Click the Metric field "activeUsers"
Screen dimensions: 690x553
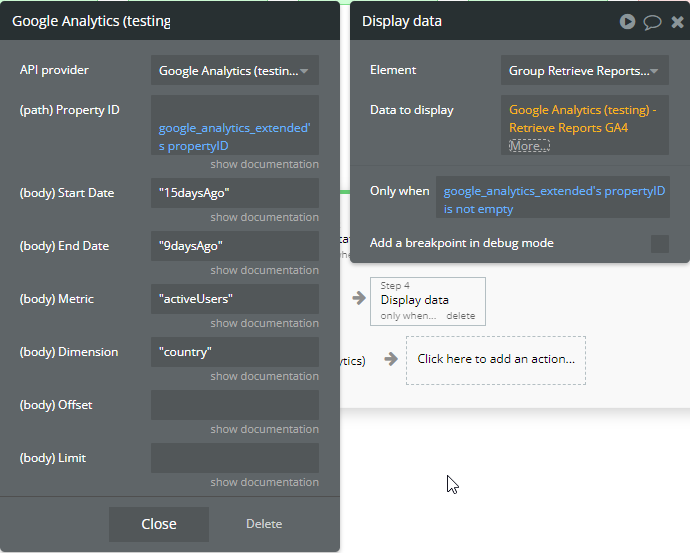[x=235, y=299]
